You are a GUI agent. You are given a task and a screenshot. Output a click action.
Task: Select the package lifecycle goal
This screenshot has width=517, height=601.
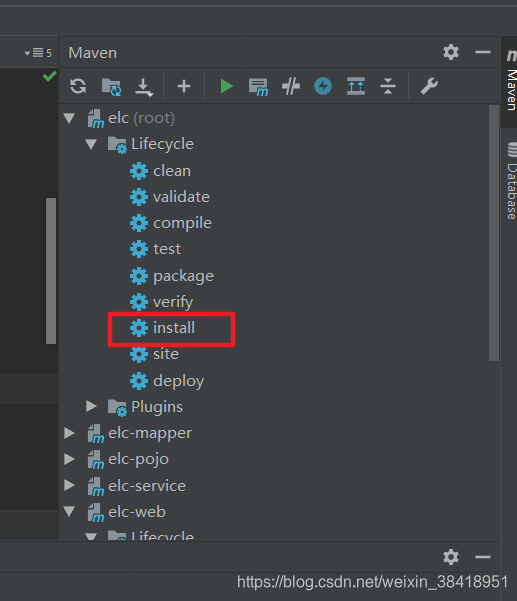183,276
